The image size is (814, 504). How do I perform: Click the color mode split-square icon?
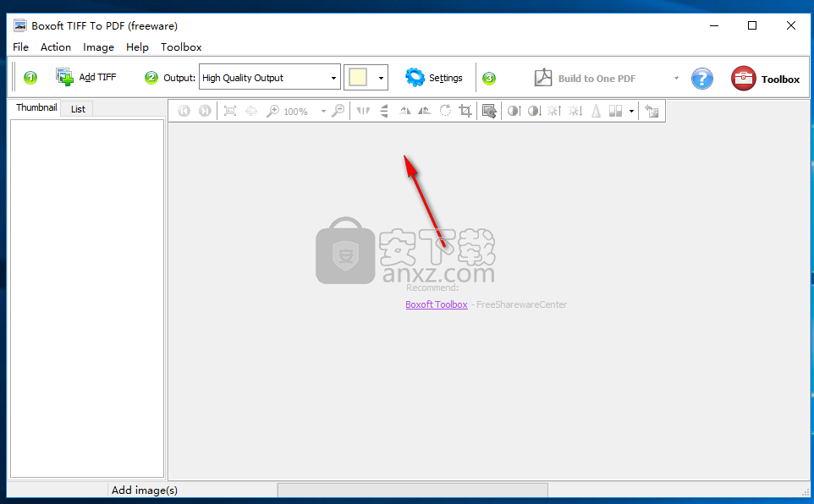click(x=616, y=111)
